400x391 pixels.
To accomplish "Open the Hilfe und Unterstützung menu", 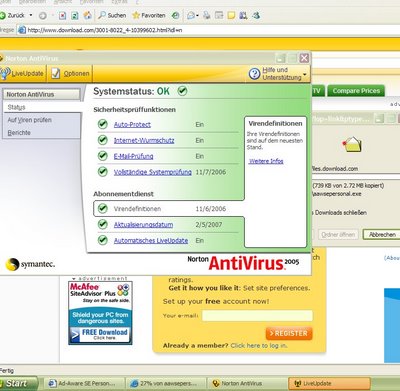I will pos(278,74).
